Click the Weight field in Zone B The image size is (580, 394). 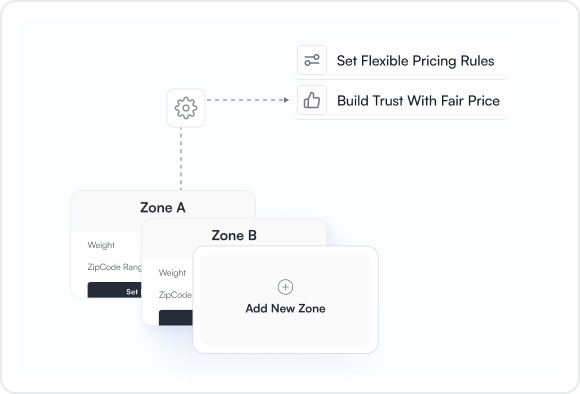[172, 273]
